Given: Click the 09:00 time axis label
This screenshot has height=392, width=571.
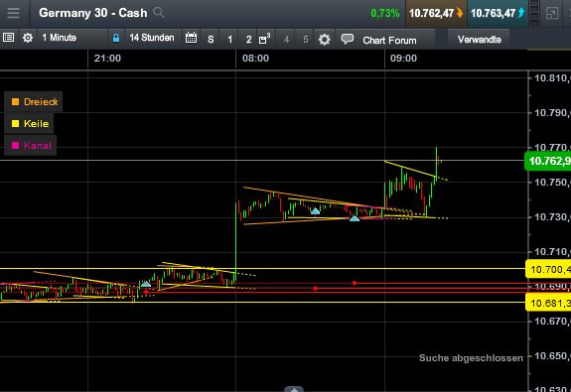Looking at the screenshot, I should (x=403, y=59).
